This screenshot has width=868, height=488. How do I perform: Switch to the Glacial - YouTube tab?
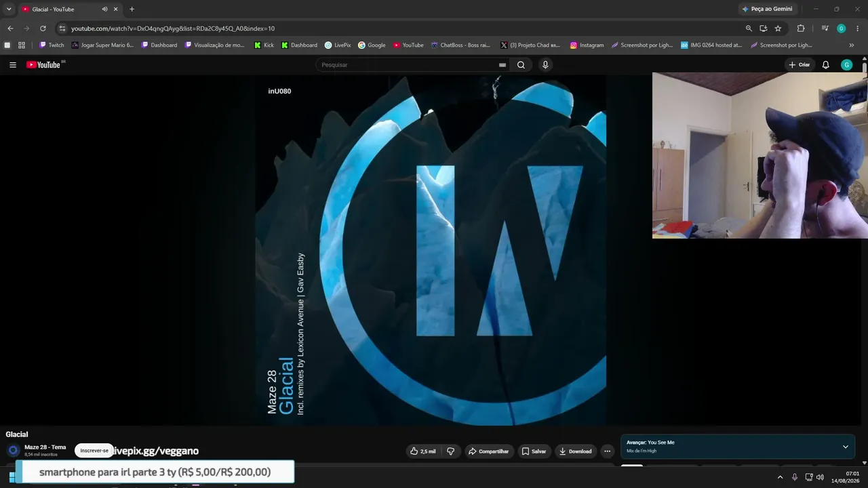[x=69, y=9]
